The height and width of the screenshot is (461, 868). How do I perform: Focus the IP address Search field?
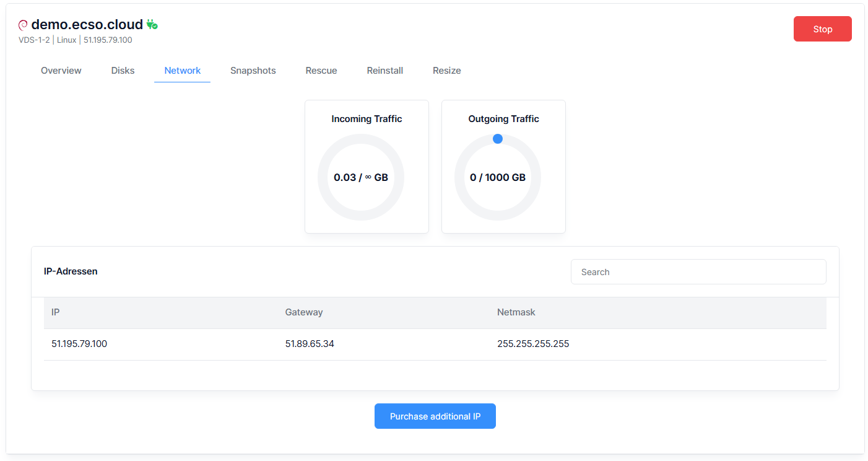click(x=698, y=272)
